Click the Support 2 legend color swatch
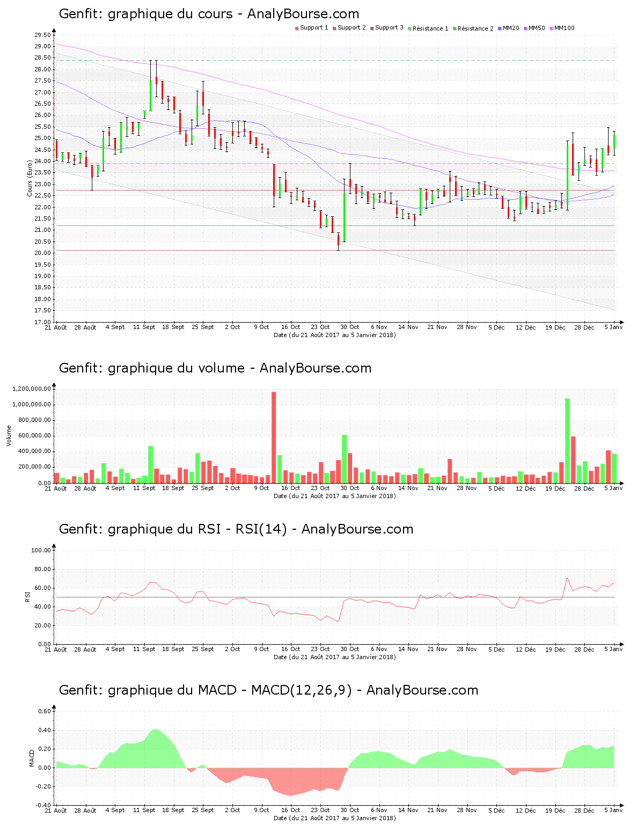 [334, 28]
